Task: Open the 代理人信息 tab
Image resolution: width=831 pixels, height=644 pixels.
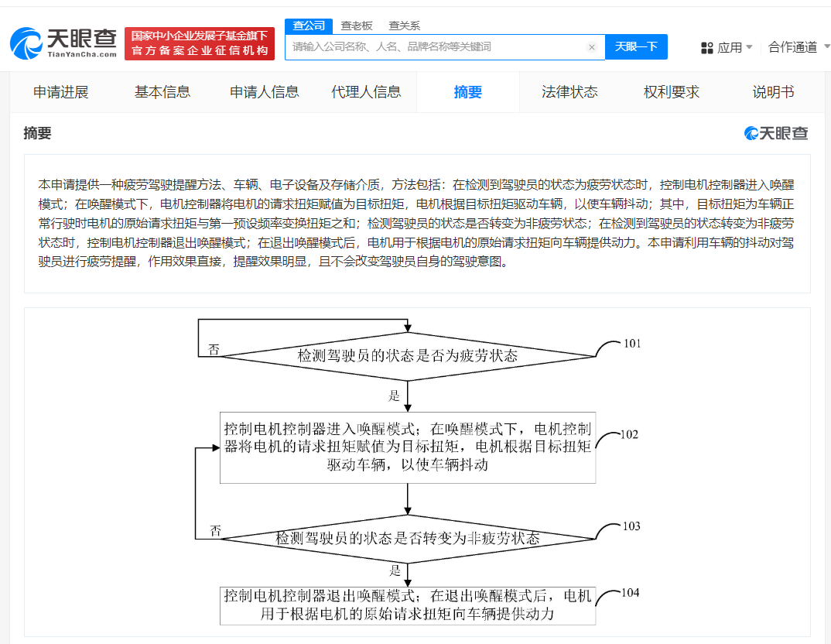Action: pyautogui.click(x=366, y=91)
